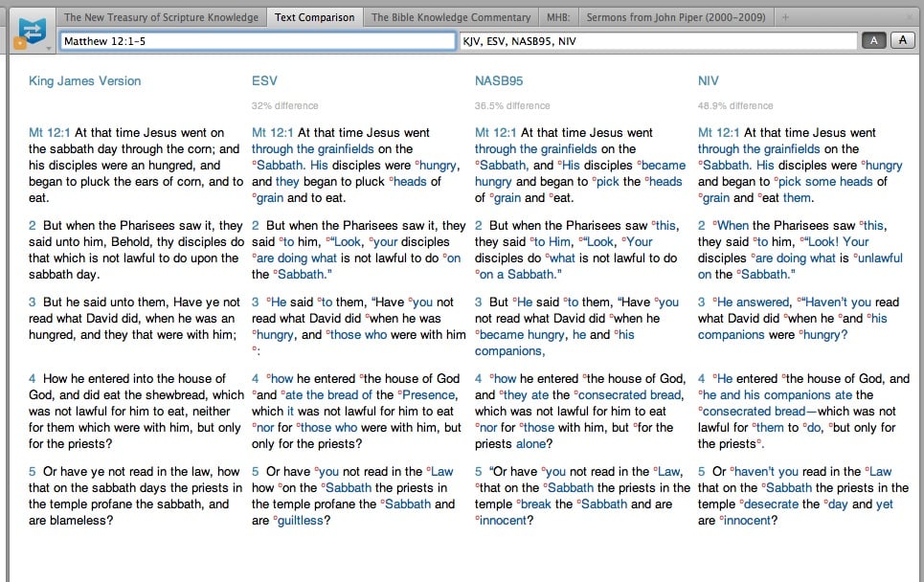924x582 pixels.
Task: Click verse number 5 in King James column
Action: click(33, 471)
